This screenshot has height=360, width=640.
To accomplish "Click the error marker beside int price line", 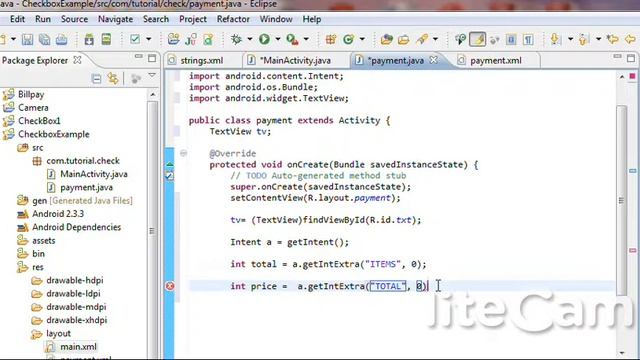I will (170, 286).
